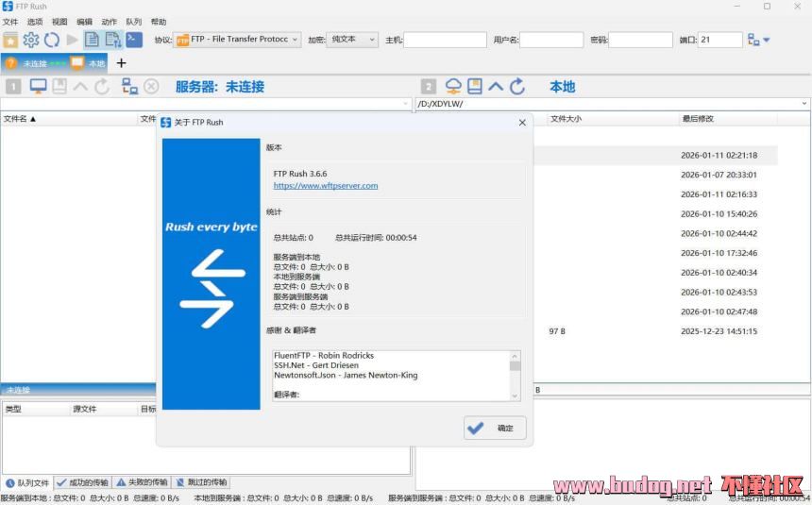Switch to the 失败的传输 tab
The image size is (812, 505).
142,482
